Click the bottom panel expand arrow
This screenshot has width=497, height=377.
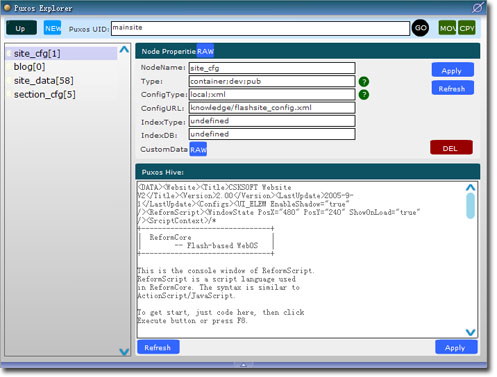[x=243, y=365]
